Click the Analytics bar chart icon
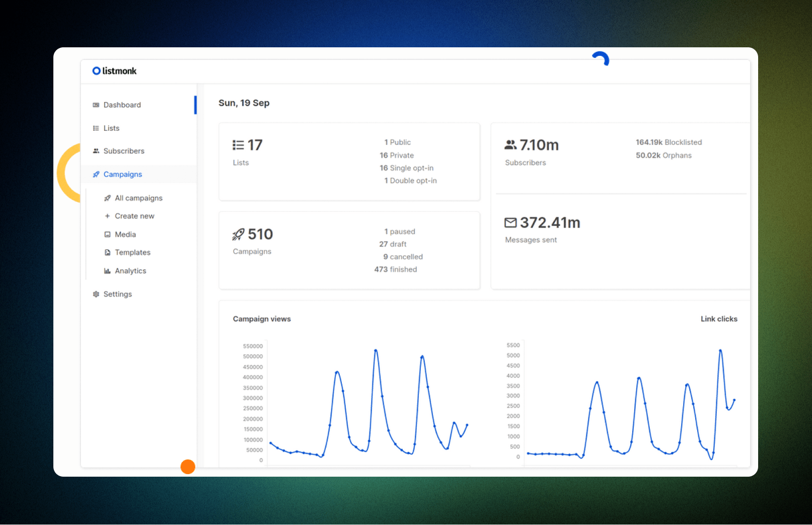 pyautogui.click(x=107, y=271)
